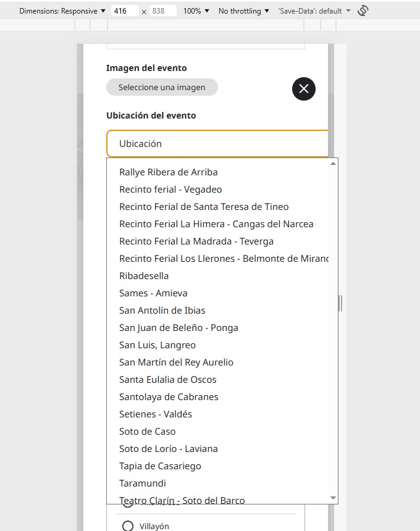The width and height of the screenshot is (420, 531).
Task: Click the Seleccione una imagen button
Action: click(162, 87)
